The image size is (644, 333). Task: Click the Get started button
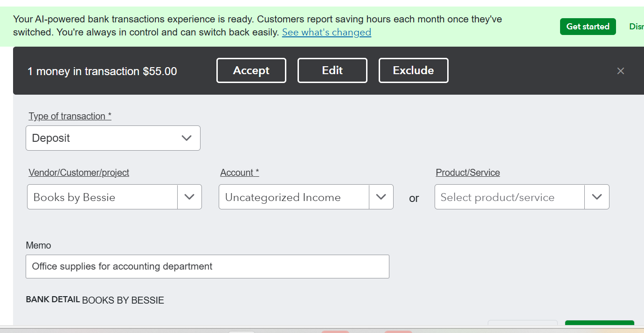pyautogui.click(x=588, y=27)
